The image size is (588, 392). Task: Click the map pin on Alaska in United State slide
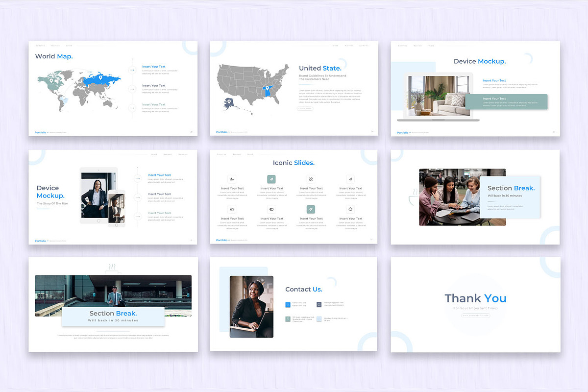coord(228,102)
